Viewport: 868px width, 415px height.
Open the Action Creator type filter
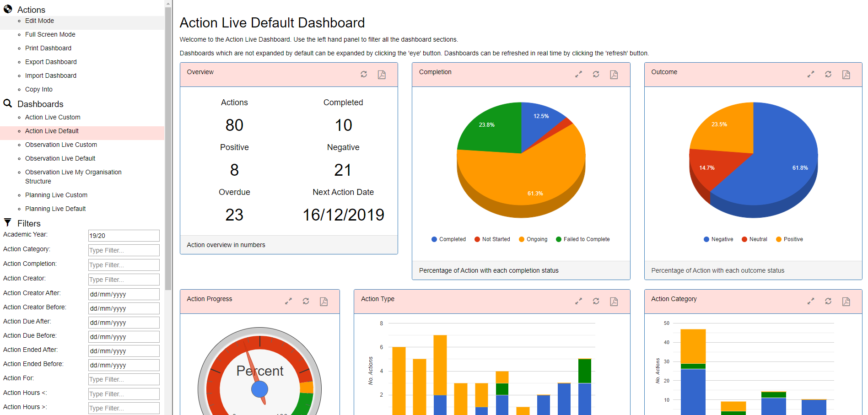click(x=124, y=280)
